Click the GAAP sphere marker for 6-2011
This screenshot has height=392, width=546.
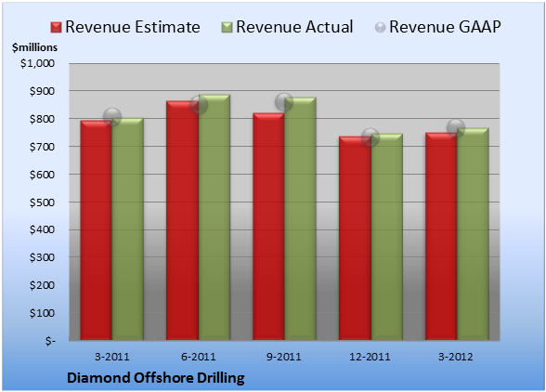click(x=199, y=105)
